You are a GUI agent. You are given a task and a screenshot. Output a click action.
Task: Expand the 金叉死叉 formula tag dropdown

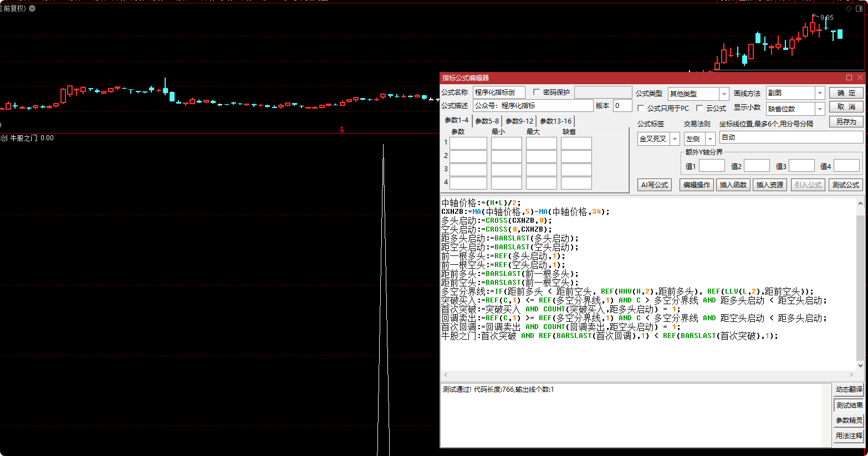(x=675, y=139)
